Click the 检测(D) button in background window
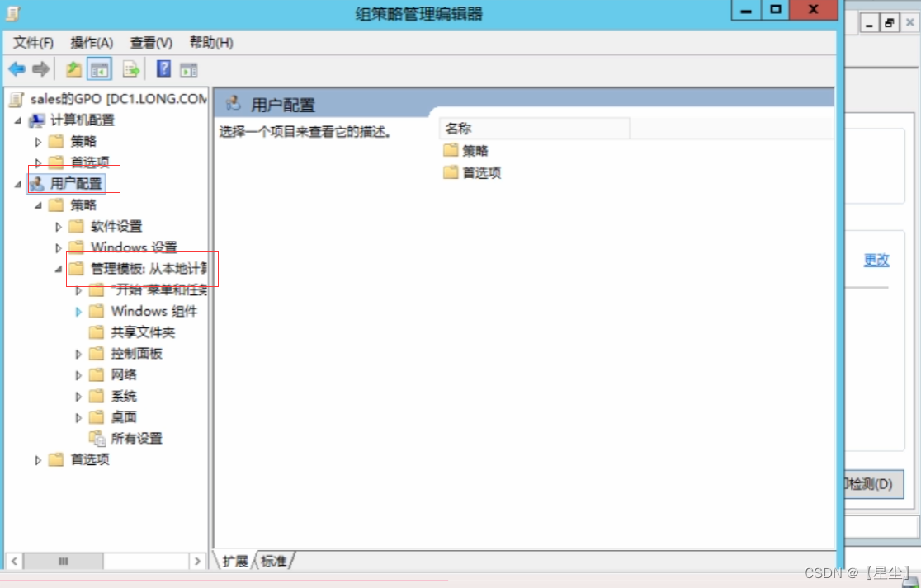The height and width of the screenshot is (588, 921). tap(873, 483)
